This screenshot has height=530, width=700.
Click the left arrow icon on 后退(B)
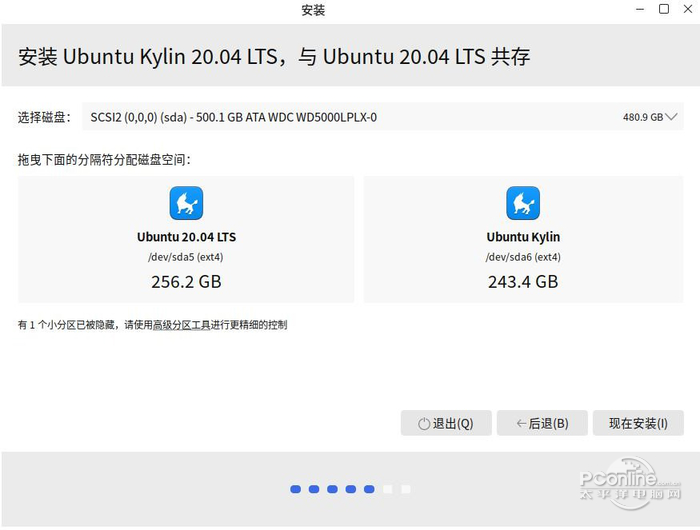[x=521, y=424]
